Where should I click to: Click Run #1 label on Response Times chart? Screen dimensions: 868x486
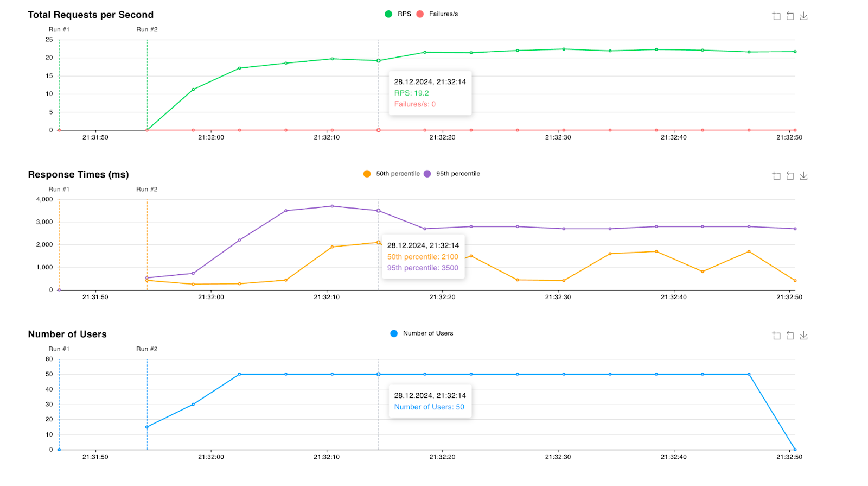click(x=59, y=189)
